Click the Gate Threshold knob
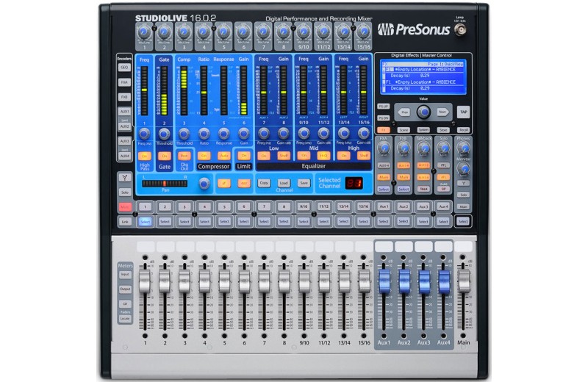 [x=164, y=134]
